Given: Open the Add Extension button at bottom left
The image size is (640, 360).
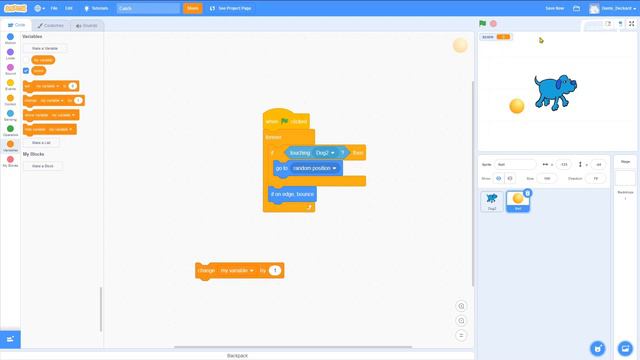Looking at the screenshot, I should 10,339.
